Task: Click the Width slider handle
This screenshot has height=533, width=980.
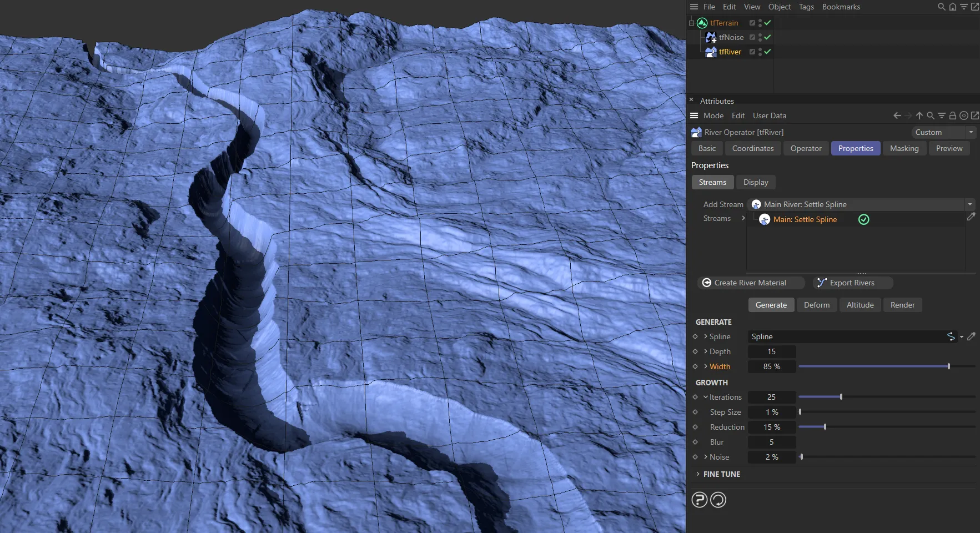Action: (949, 366)
